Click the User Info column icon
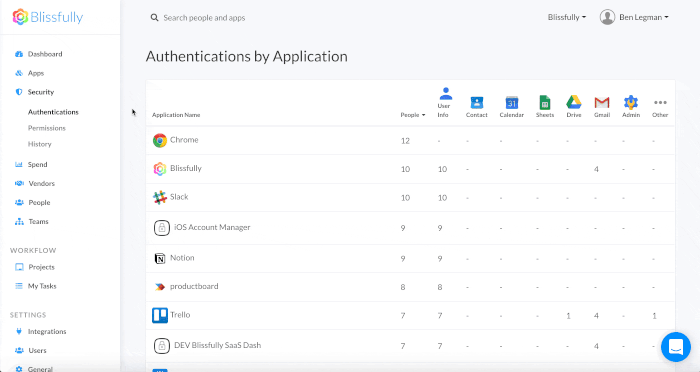The width and height of the screenshot is (700, 372). [x=446, y=93]
